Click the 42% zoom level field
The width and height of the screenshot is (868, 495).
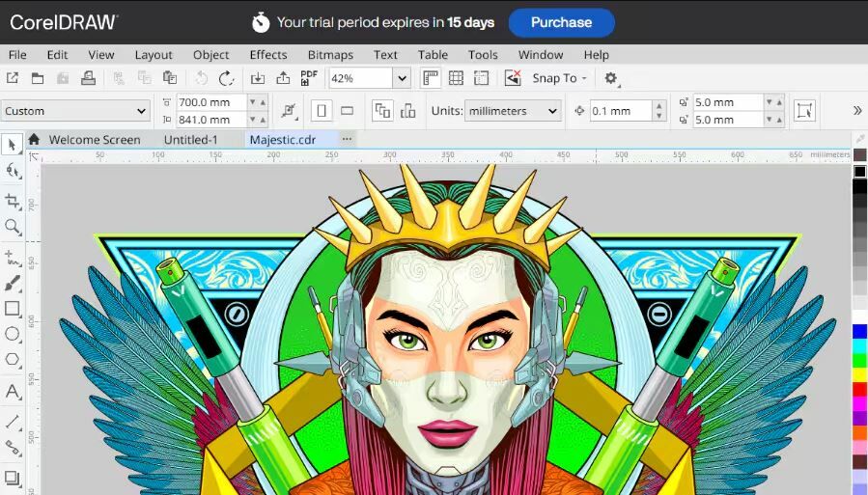pyautogui.click(x=361, y=78)
